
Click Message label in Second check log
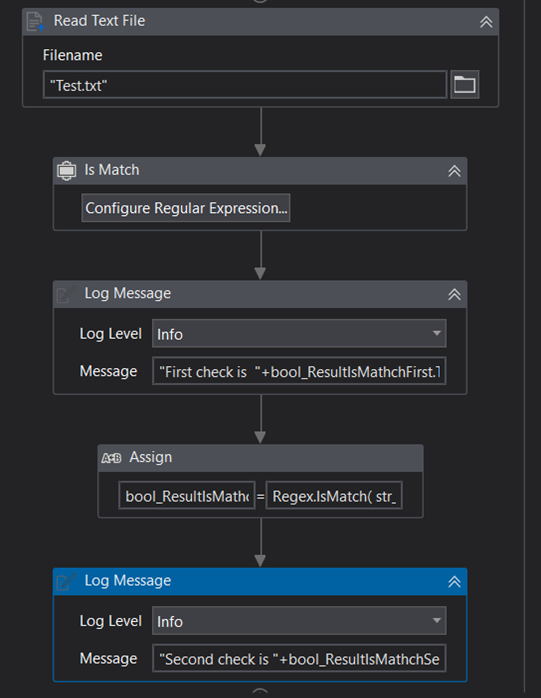pyautogui.click(x=108, y=658)
